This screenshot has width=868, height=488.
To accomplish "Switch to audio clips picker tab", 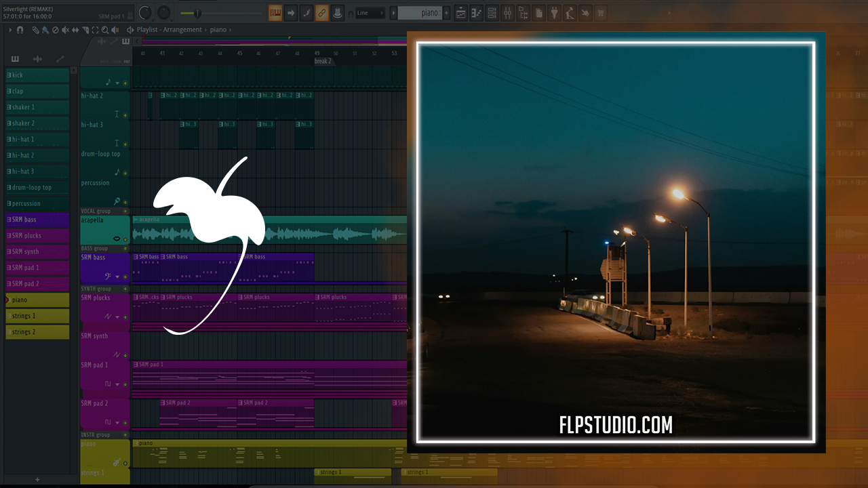I will tap(37, 59).
